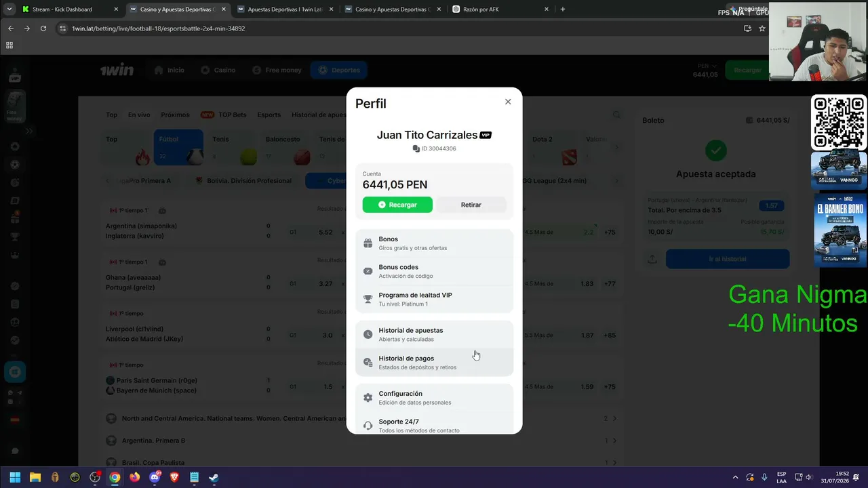The image size is (868, 488).
Task: Open Bonos in the profile menu
Action: [435, 243]
